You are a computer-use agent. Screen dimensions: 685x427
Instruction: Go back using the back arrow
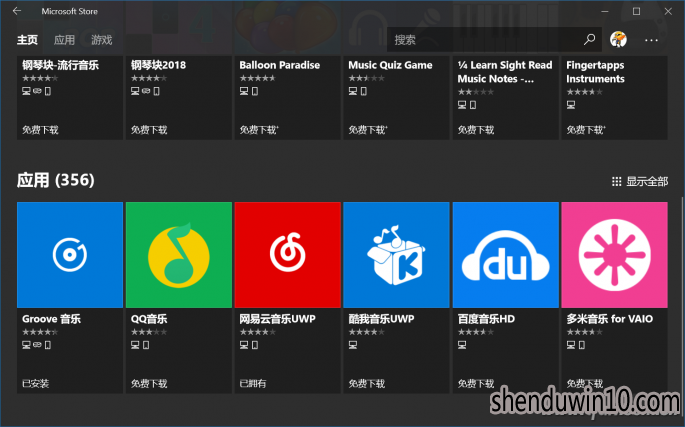pos(17,11)
